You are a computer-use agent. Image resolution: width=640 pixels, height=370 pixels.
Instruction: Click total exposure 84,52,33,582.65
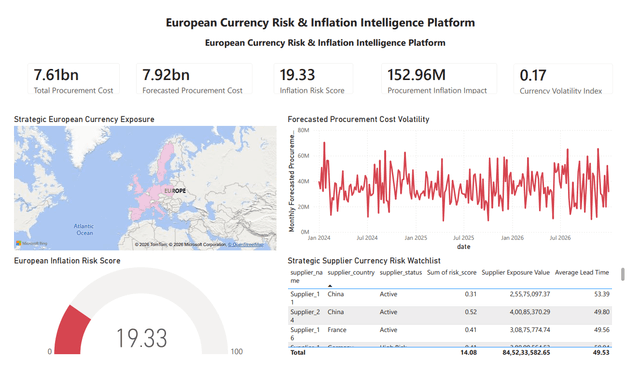point(526,352)
